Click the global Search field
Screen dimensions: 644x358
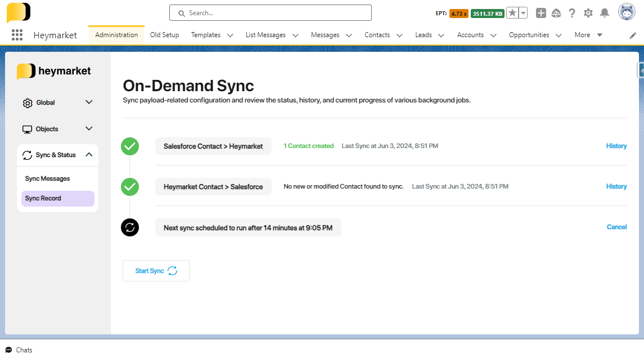(270, 13)
